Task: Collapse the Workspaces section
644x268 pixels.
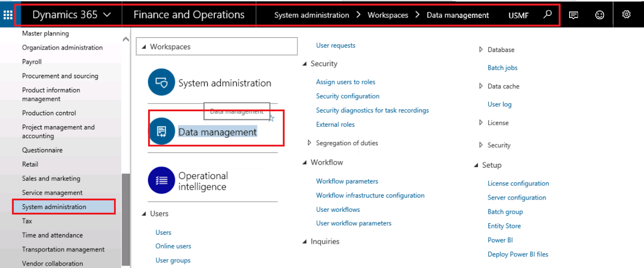Action: coord(144,47)
